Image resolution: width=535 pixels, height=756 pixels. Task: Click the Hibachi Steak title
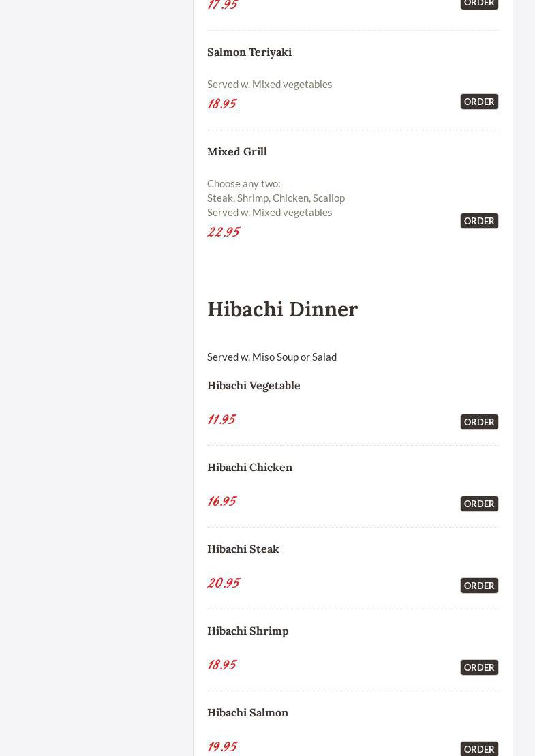pos(243,549)
